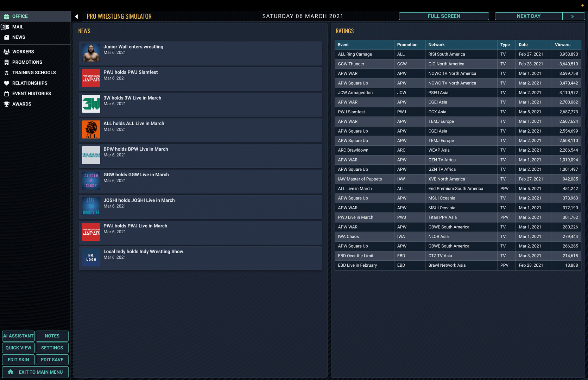Open the AI Assistant

tap(18, 336)
